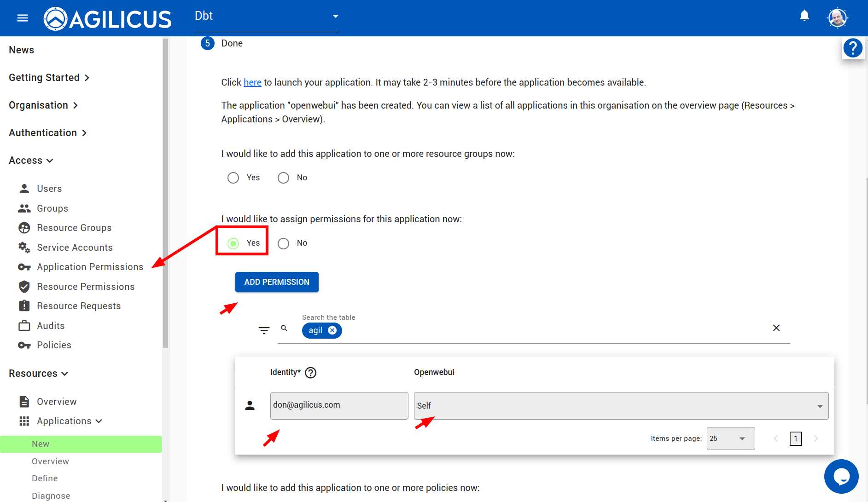868x502 pixels.
Task: Remove the agil search filter chip
Action: pos(332,330)
